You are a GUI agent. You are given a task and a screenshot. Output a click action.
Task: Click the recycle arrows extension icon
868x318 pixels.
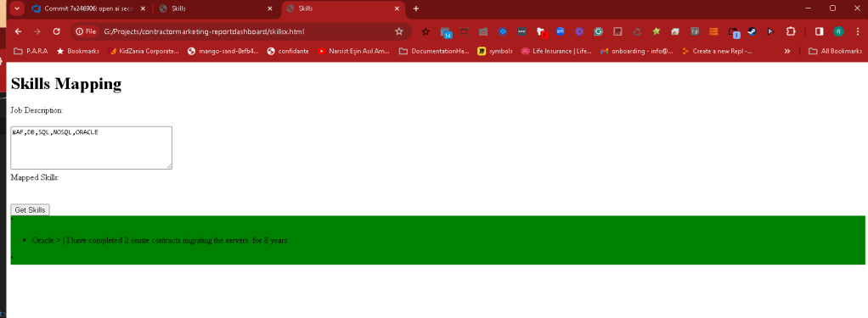(637, 31)
